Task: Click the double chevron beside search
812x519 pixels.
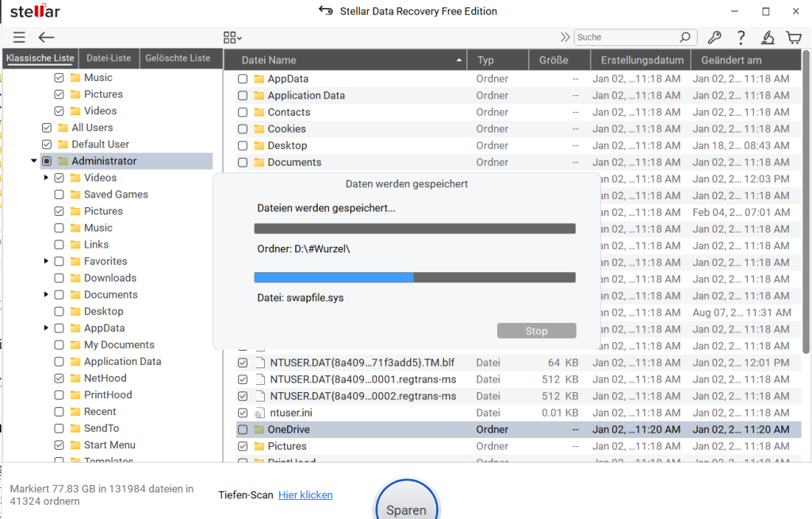Action: click(x=565, y=37)
